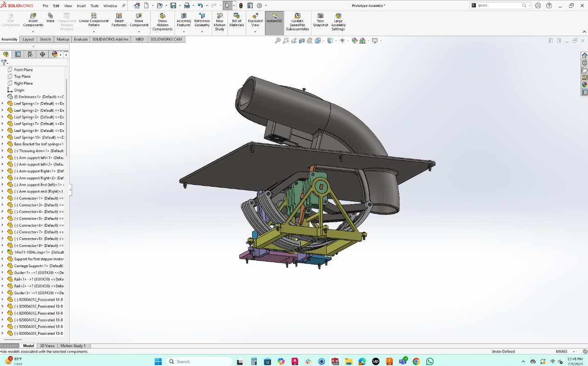Open the Insert menu
This screenshot has height=366, width=588.
pos(81,6)
